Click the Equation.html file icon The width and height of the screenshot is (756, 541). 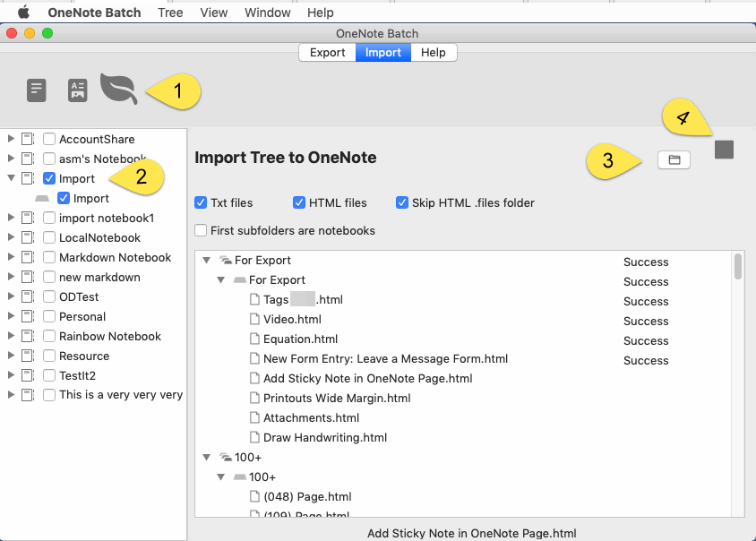click(x=254, y=339)
